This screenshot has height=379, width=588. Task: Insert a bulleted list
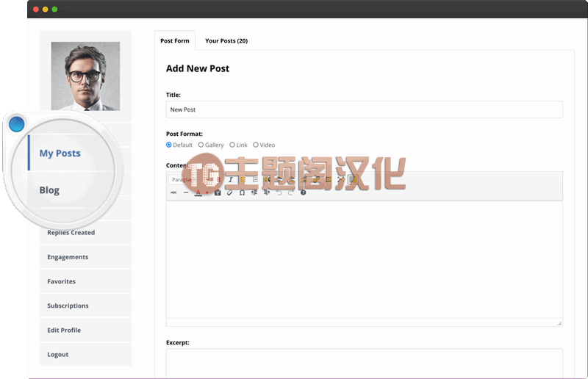pos(243,180)
